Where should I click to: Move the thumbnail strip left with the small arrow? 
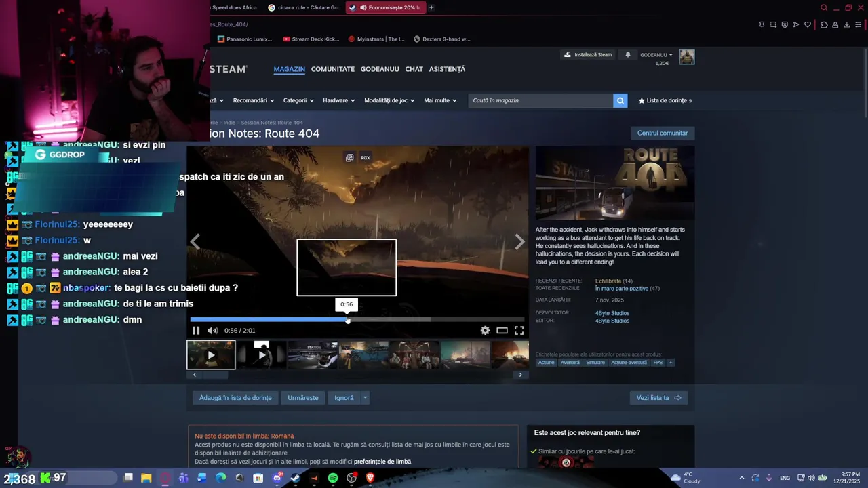195,375
